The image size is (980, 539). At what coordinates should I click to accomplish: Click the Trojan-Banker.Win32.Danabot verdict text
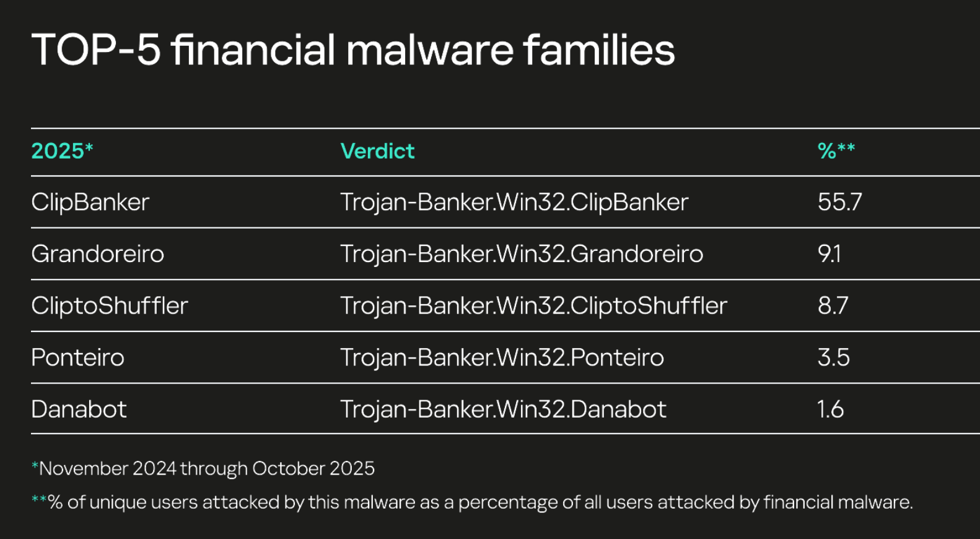[503, 410]
